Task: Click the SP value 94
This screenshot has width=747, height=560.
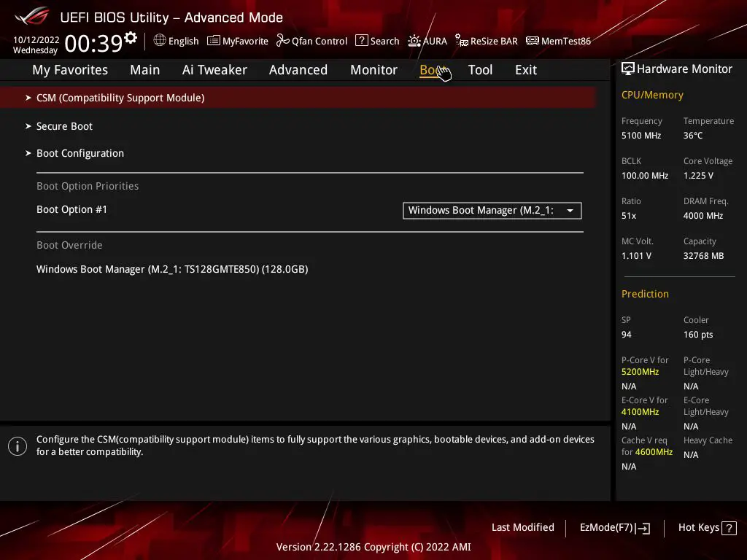Action: 627,334
